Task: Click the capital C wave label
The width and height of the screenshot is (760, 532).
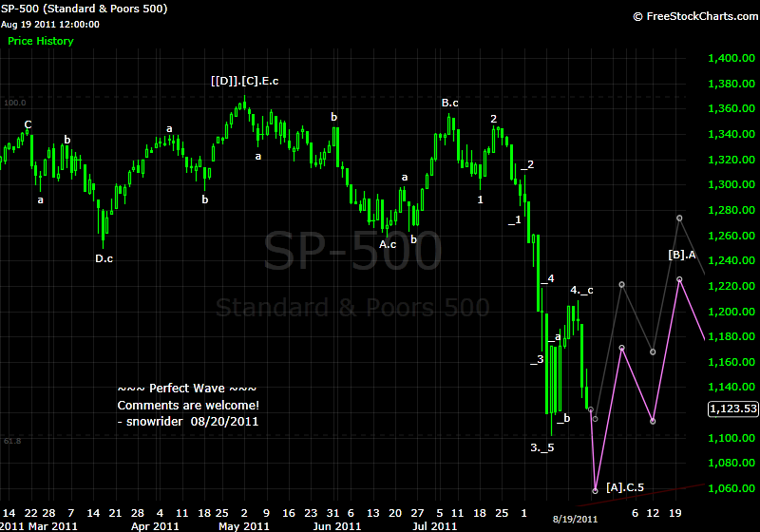Action: [x=28, y=124]
